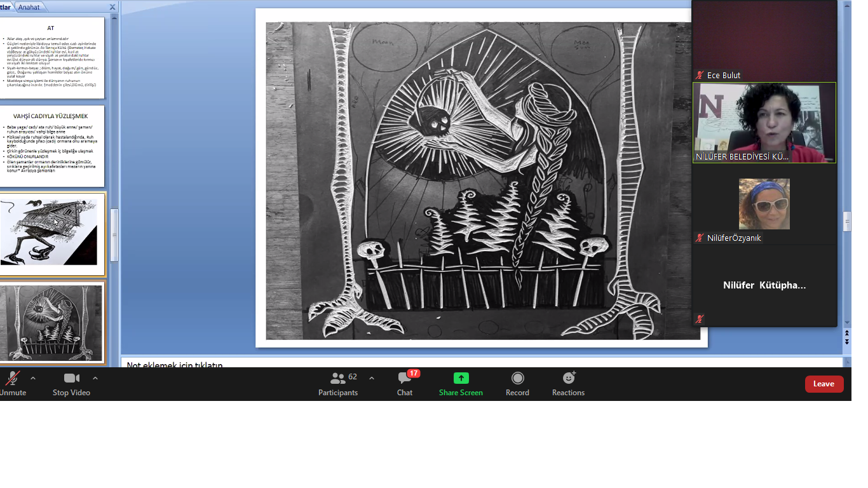Click the 62 participants count
868x488 pixels.
coord(353,377)
